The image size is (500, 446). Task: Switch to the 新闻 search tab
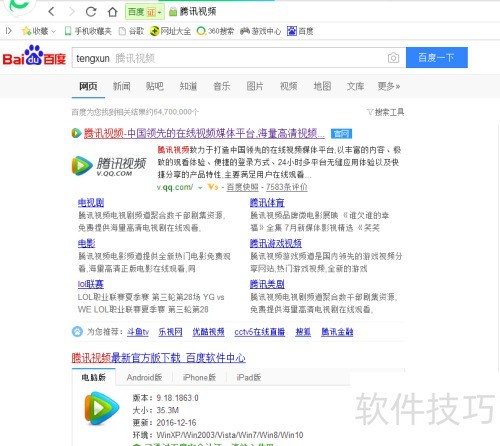coord(121,86)
